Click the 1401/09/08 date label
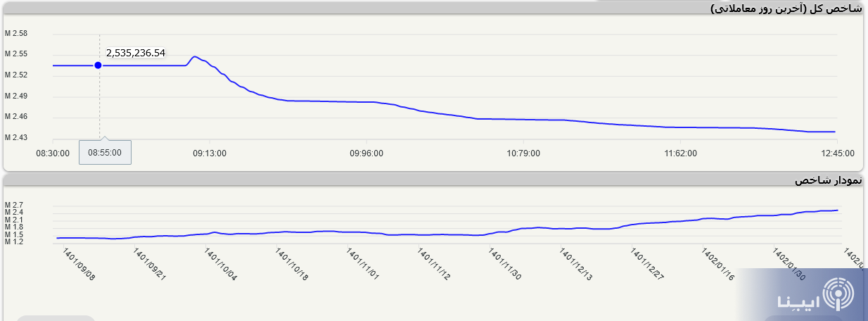This screenshot has height=321, width=868. point(78,263)
